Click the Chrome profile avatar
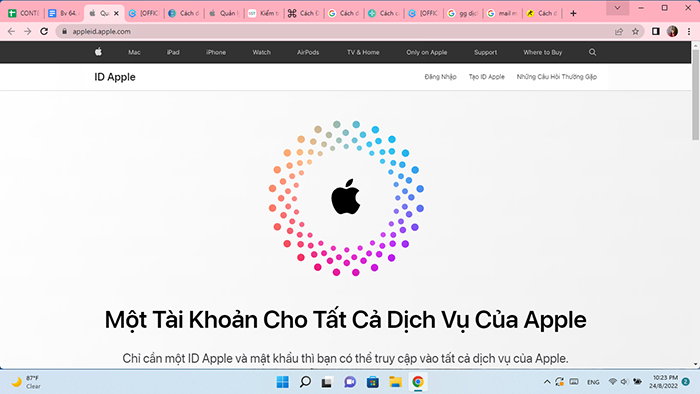The width and height of the screenshot is (700, 394). pyautogui.click(x=672, y=31)
